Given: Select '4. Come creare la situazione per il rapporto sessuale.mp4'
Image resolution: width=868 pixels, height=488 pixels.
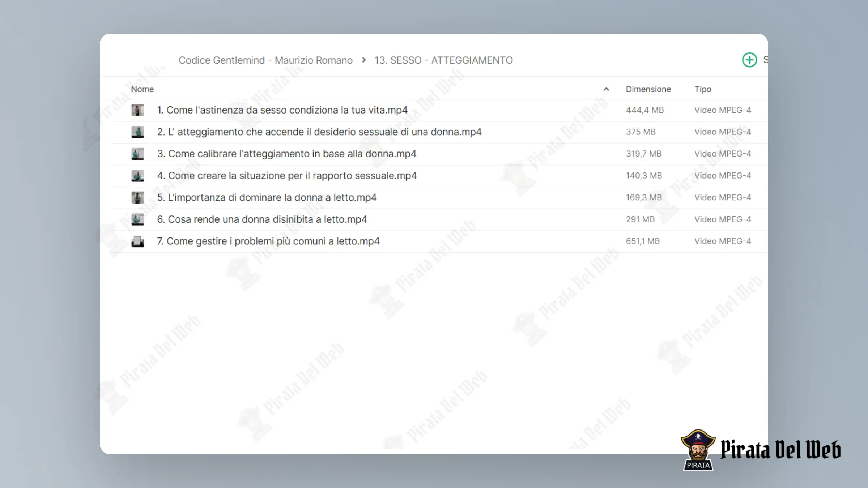Looking at the screenshot, I should (x=287, y=176).
